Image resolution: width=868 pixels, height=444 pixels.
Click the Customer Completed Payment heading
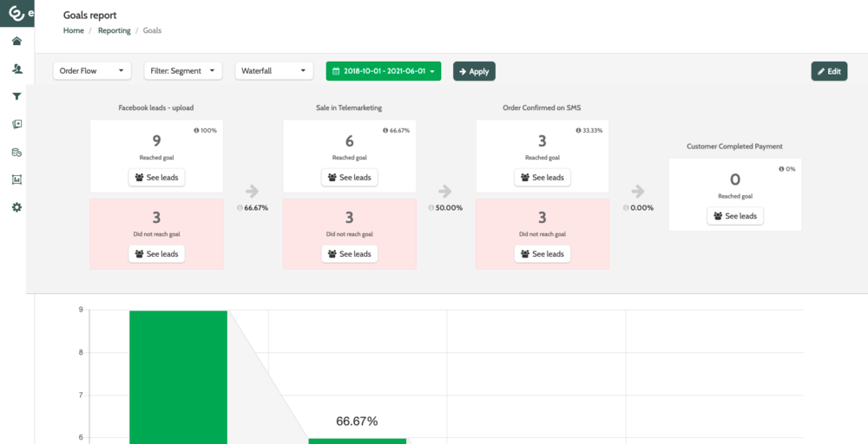click(734, 147)
